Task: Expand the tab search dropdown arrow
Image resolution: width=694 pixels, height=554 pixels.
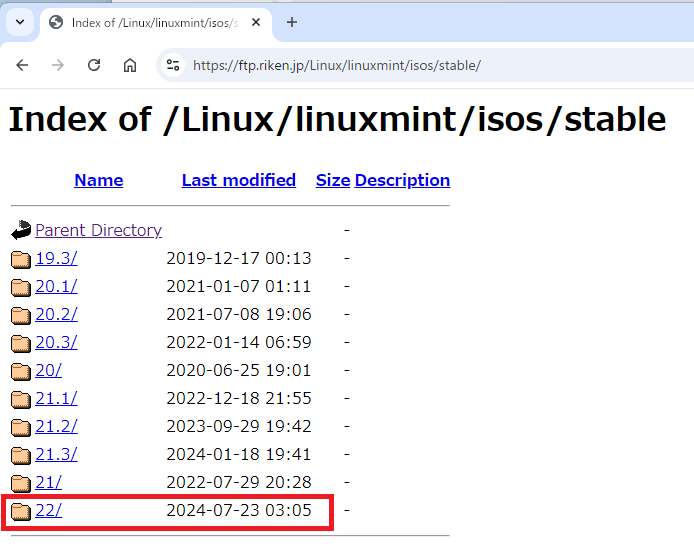Action: coord(19,22)
